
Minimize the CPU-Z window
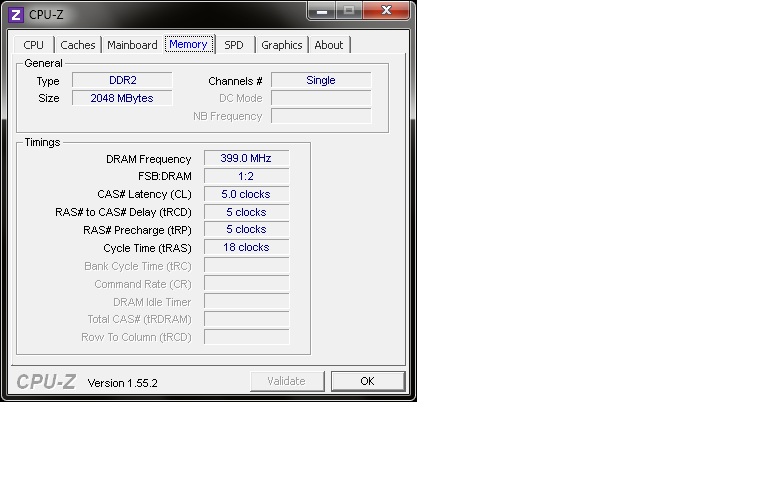322,11
